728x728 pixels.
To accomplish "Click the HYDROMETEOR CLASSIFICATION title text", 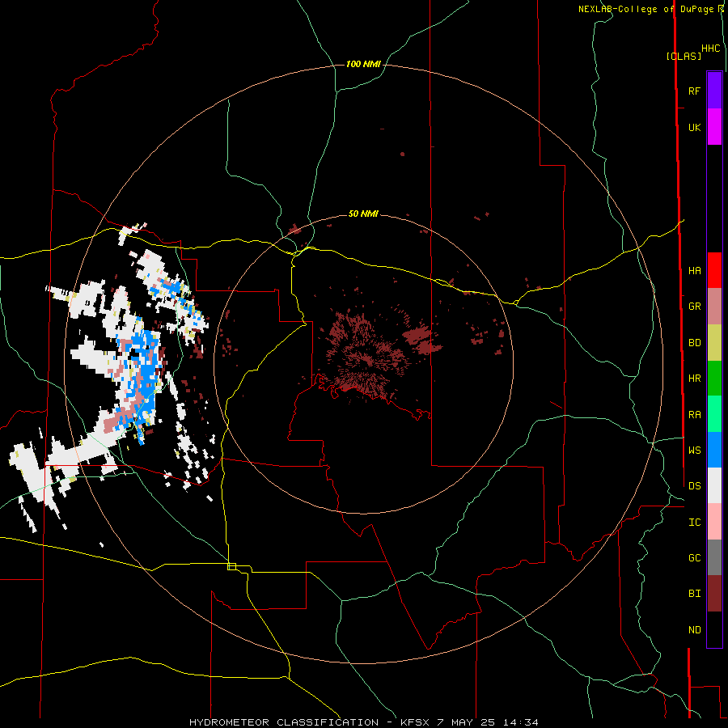I will pyautogui.click(x=284, y=722).
